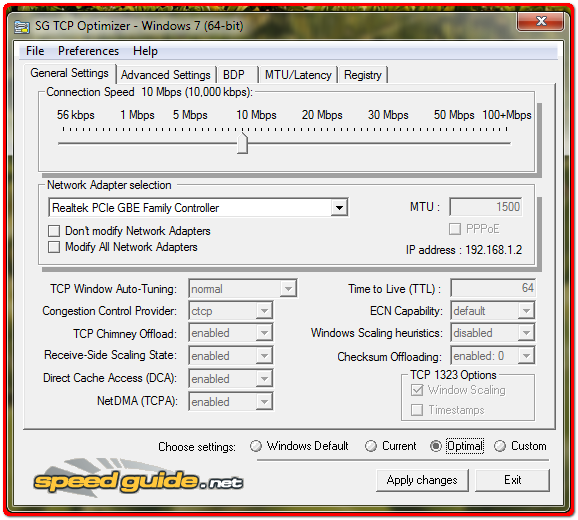This screenshot has width=578, height=520.
Task: Click the TCP 1323 Options group label
Action: click(x=453, y=375)
